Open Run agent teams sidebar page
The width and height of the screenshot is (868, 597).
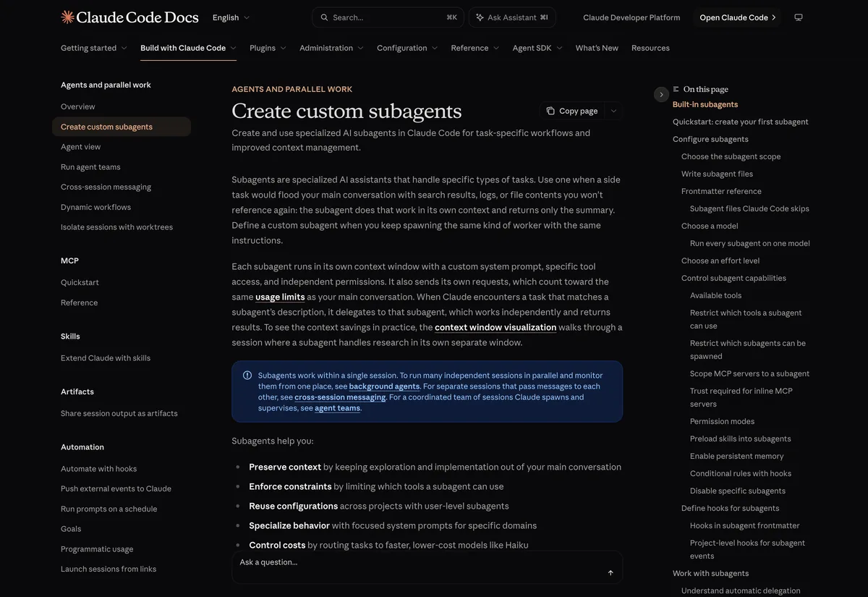90,167
